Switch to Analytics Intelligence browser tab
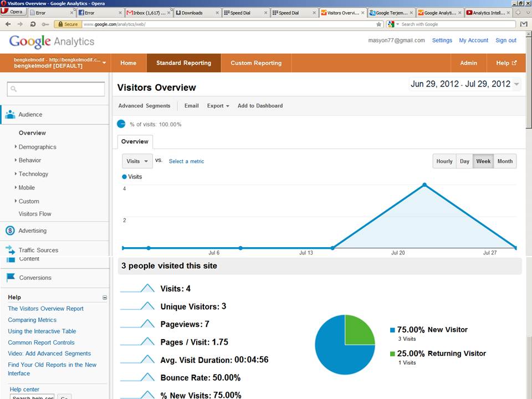Image resolution: width=532 pixels, height=399 pixels. click(x=488, y=13)
